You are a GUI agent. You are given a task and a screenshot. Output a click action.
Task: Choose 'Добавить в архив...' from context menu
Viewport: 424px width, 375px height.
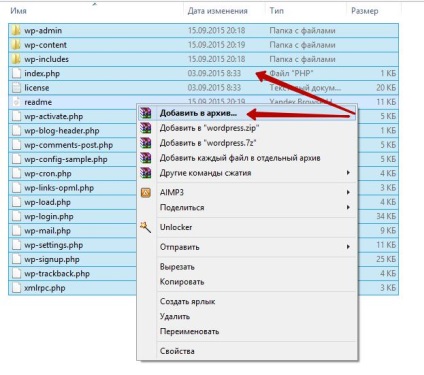247,113
